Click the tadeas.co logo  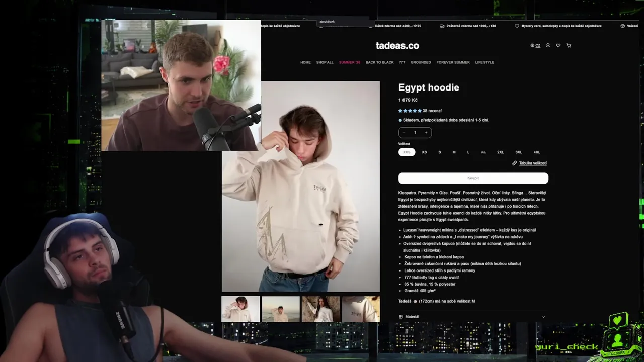click(397, 46)
